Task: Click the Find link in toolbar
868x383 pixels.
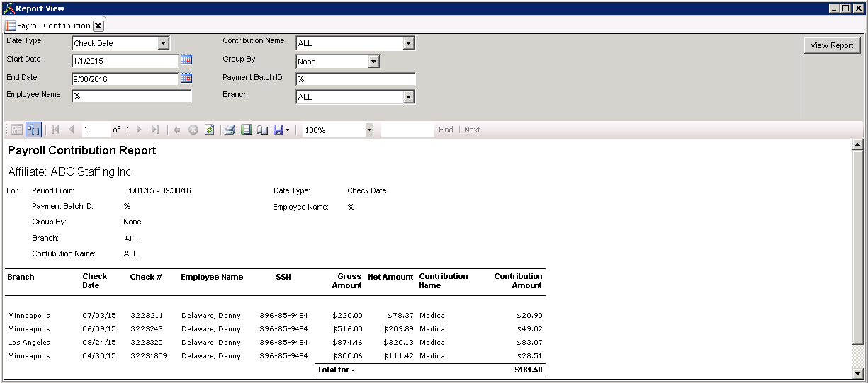Action: pyautogui.click(x=446, y=130)
